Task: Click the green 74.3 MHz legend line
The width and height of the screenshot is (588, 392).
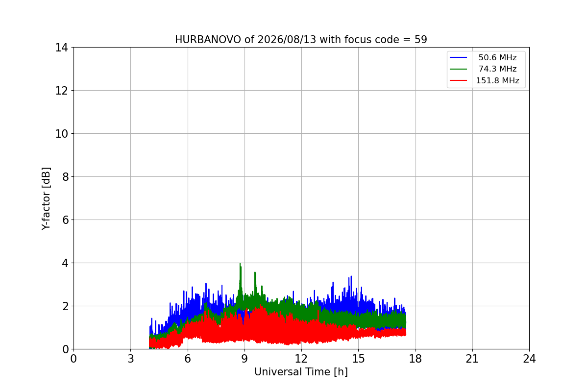Action: coord(459,69)
